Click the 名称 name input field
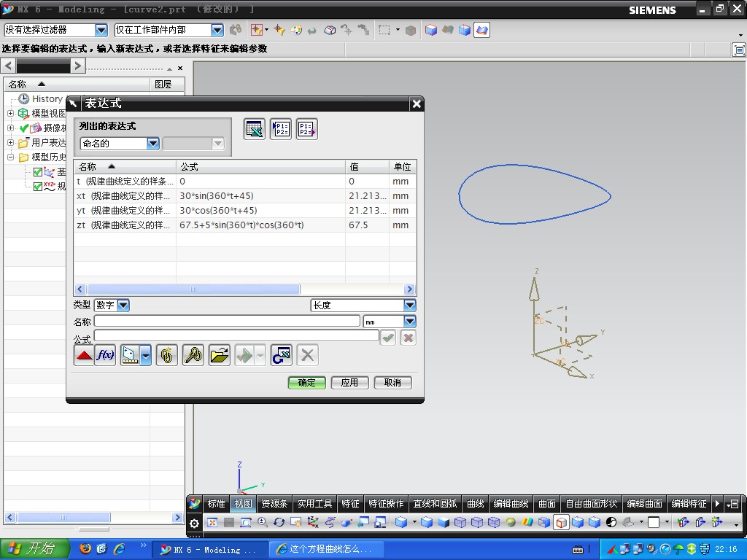This screenshot has height=560, width=747. point(227,322)
